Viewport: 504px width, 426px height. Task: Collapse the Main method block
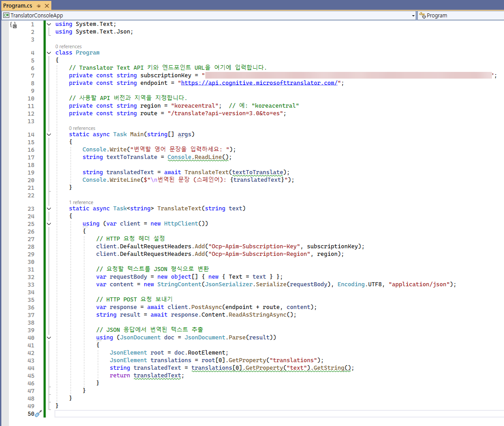coord(49,134)
